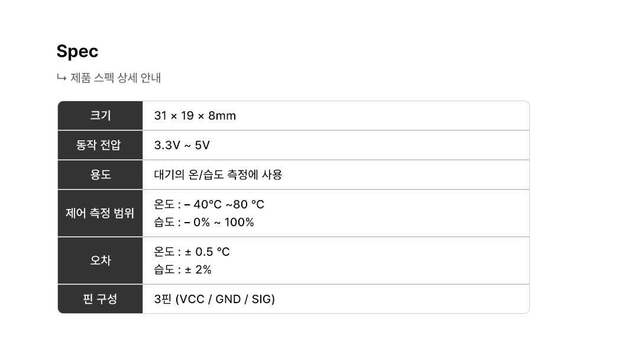
Task: Click the 오차 row header cell
Action: [101, 261]
